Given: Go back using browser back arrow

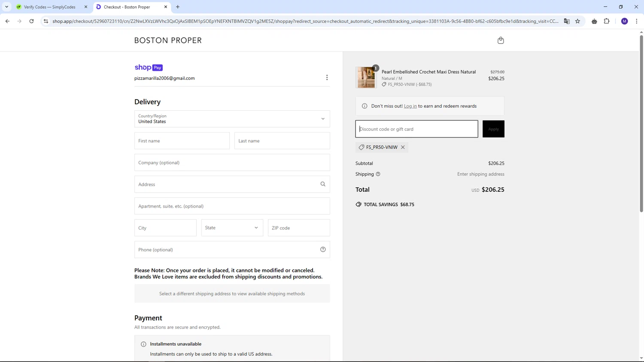Looking at the screenshot, I should [x=7, y=21].
